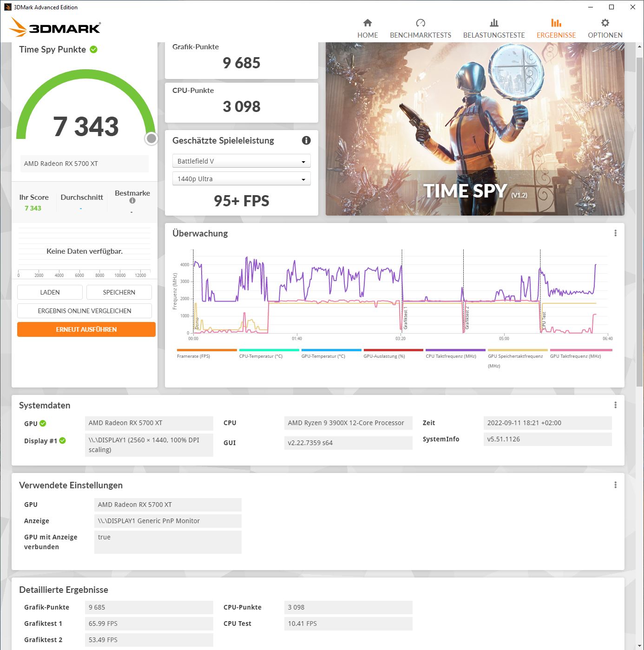Screen dimensions: 644x650
Task: Select the Durchschnitt score column
Action: point(81,197)
